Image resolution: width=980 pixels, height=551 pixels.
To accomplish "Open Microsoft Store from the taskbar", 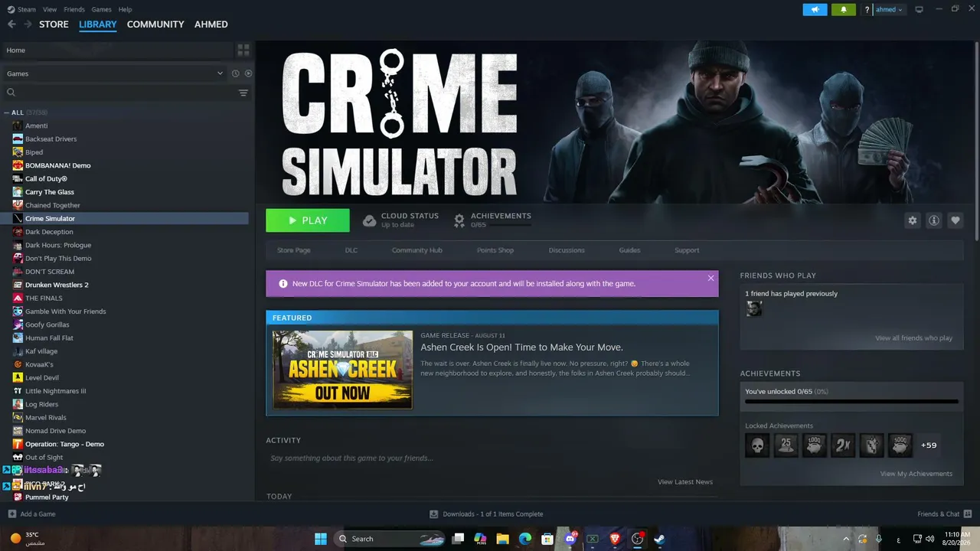I will pyautogui.click(x=547, y=539).
